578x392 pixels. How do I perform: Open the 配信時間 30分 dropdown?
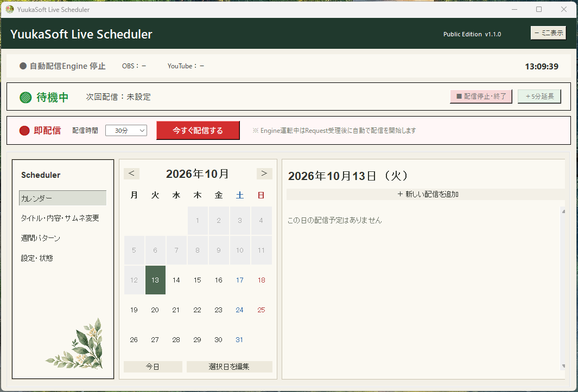[x=126, y=131]
